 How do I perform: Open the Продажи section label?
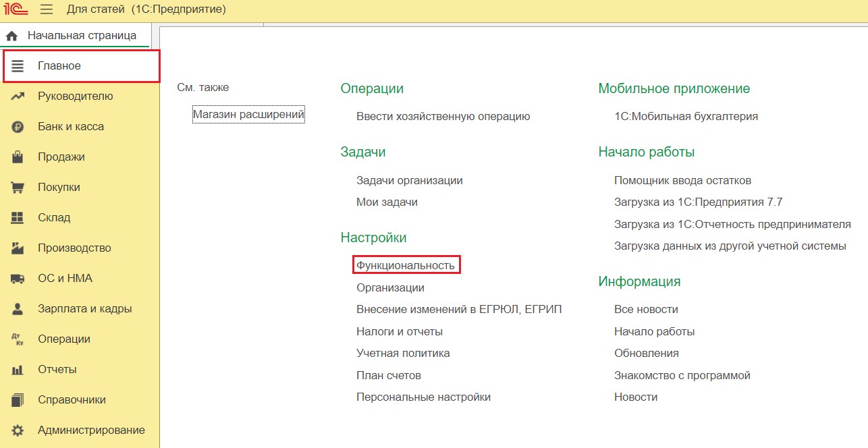coord(61,157)
